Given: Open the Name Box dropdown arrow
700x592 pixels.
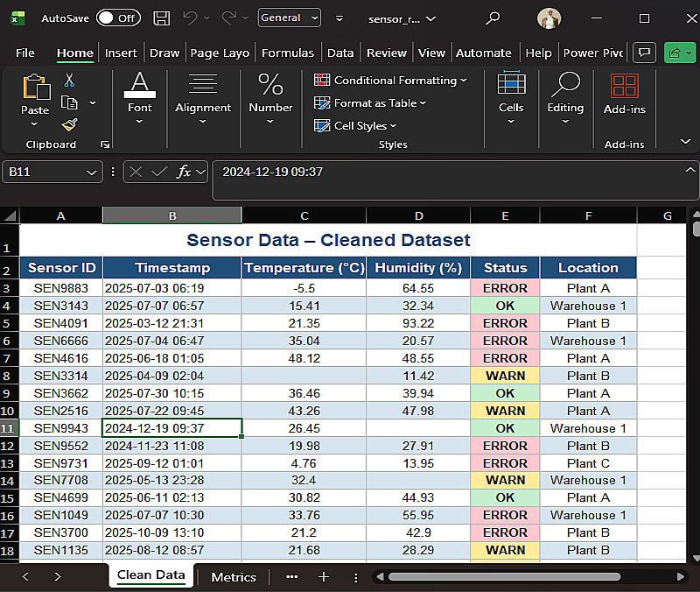Looking at the screenshot, I should click(93, 173).
